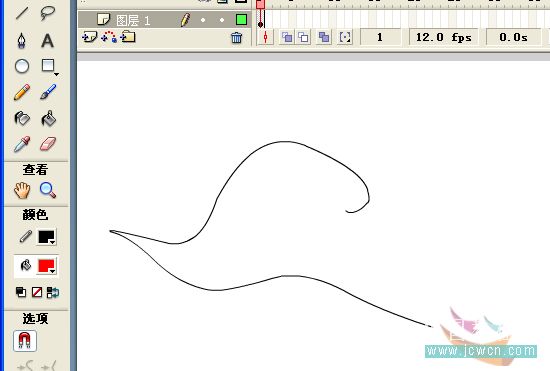
Task: Click the stroke color pencil icon
Action: coord(26,237)
